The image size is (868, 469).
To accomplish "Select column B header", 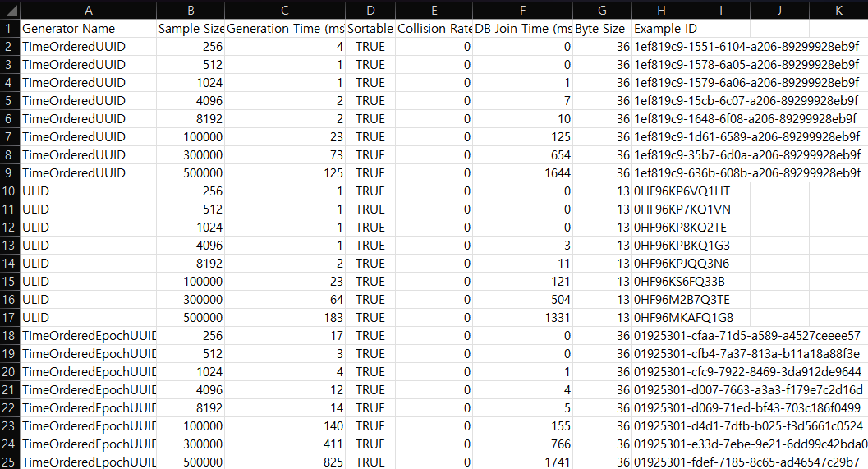I will click(x=191, y=10).
